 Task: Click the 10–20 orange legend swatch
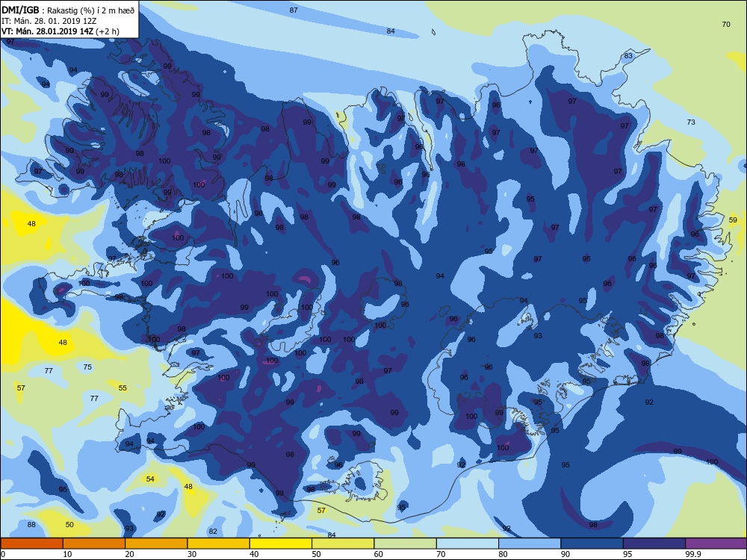[94, 544]
